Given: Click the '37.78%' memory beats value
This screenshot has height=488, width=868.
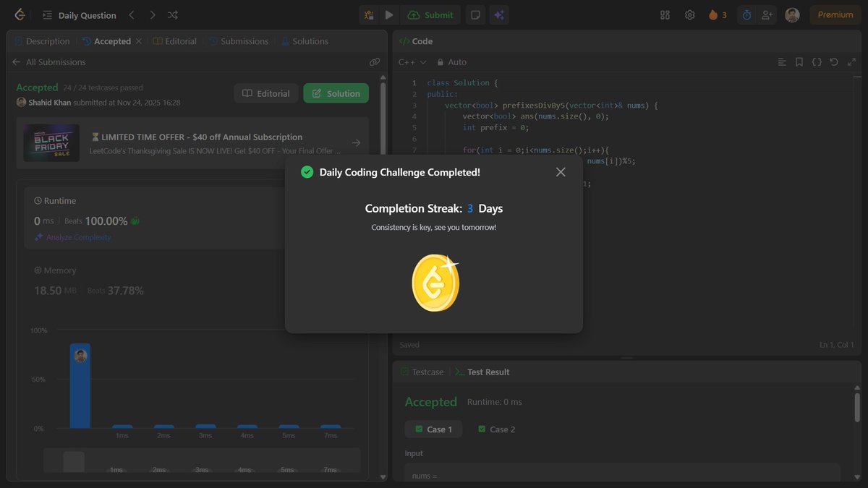Looking at the screenshot, I should point(126,291).
